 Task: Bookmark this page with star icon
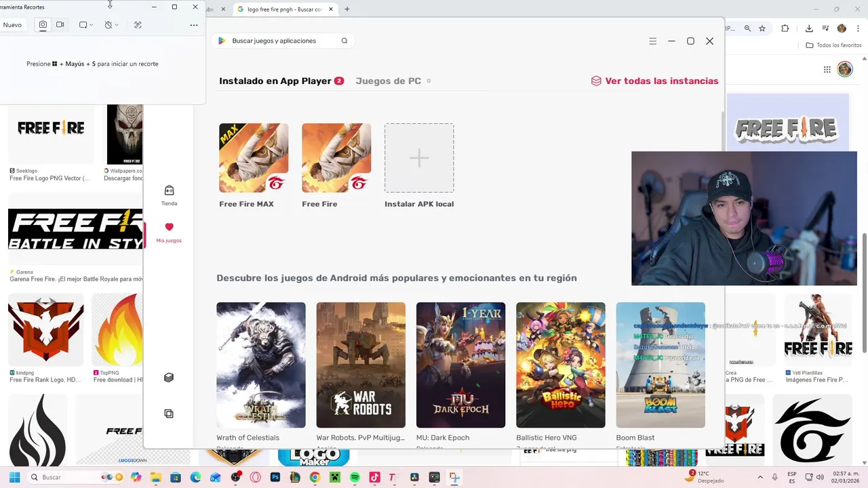click(x=762, y=28)
